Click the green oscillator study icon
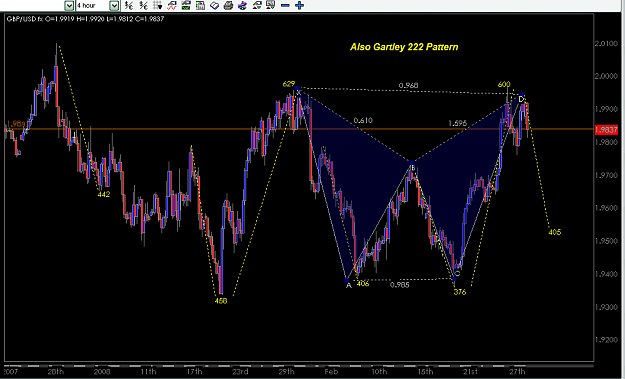The height and width of the screenshot is (379, 625). 186,5
